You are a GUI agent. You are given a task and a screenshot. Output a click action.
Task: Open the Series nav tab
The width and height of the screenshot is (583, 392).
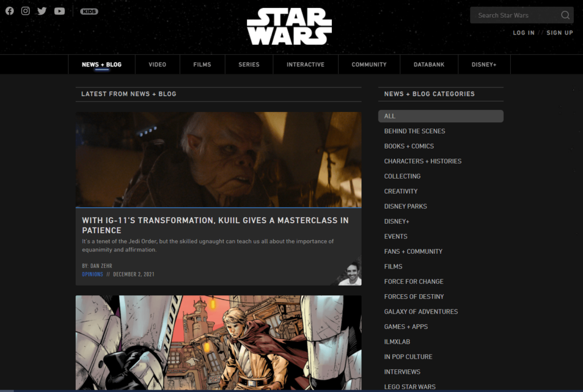click(249, 64)
